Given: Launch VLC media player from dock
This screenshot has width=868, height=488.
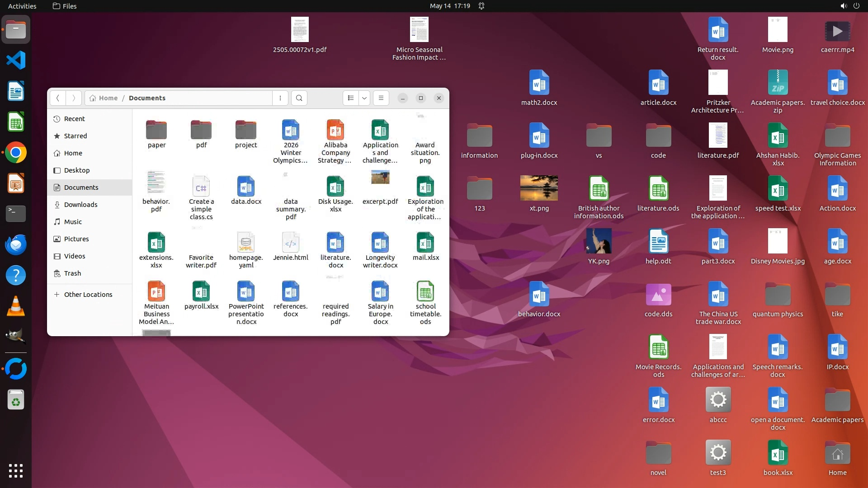Looking at the screenshot, I should pyautogui.click(x=16, y=306).
